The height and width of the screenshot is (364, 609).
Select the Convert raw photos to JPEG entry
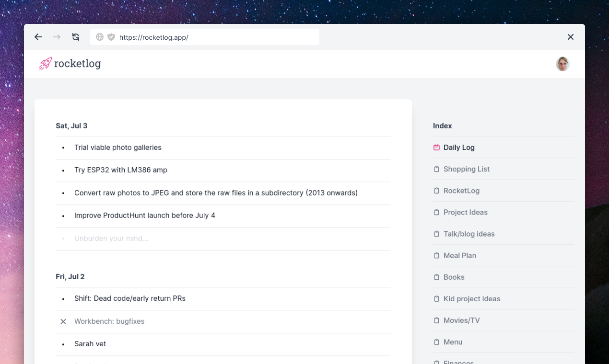216,193
